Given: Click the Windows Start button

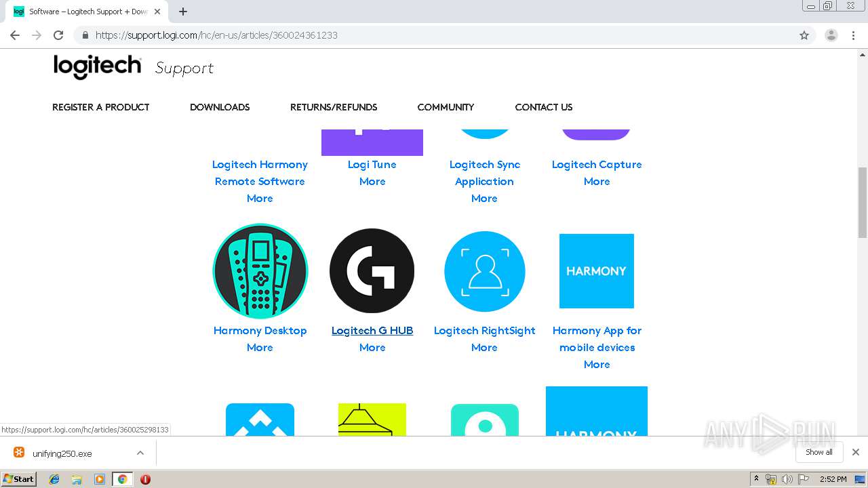Looking at the screenshot, I should [x=18, y=479].
